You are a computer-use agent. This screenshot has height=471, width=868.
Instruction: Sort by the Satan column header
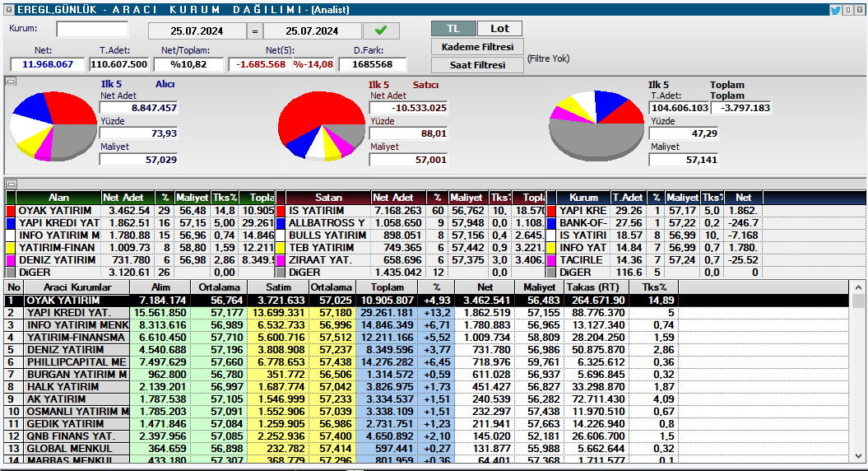point(329,198)
